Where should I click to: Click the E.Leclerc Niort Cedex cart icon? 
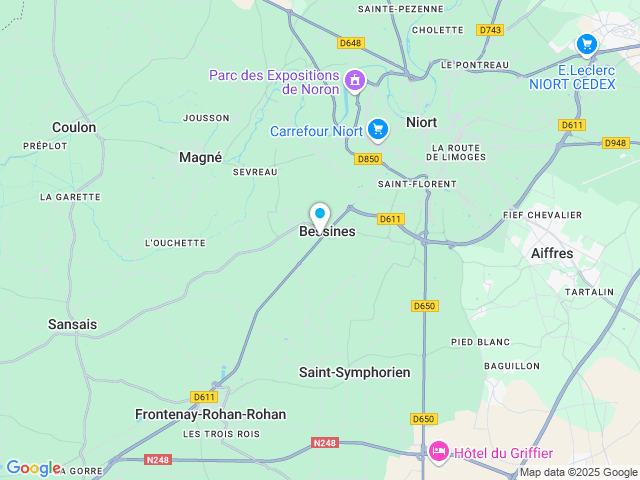point(587,44)
